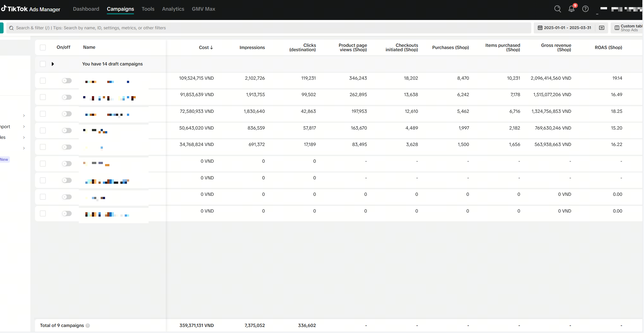Click the compare dates icon beside date range

602,28
